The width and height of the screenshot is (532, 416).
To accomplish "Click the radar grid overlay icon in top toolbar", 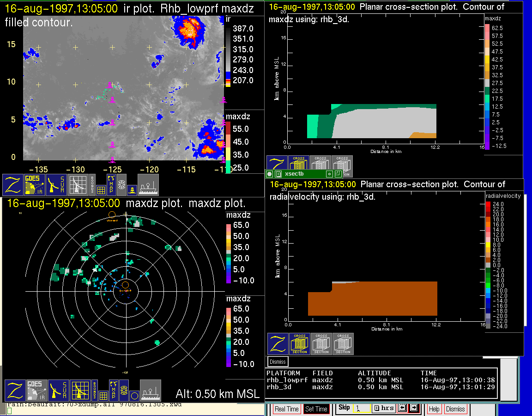I will [x=77, y=184].
